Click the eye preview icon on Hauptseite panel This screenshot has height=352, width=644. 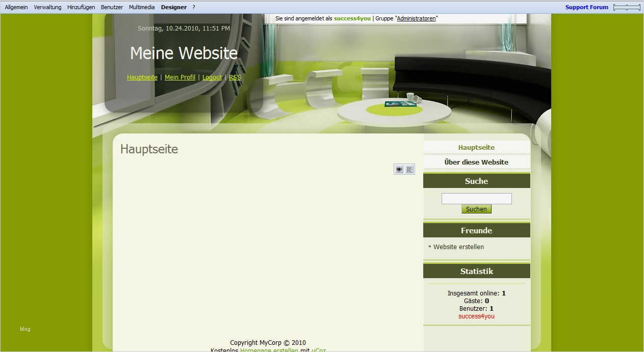(399, 169)
